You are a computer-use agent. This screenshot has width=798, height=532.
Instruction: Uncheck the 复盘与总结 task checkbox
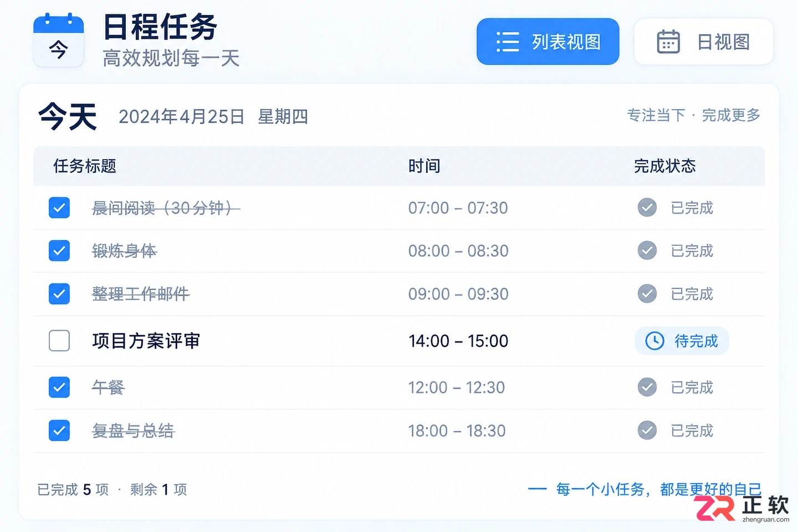tap(59, 430)
